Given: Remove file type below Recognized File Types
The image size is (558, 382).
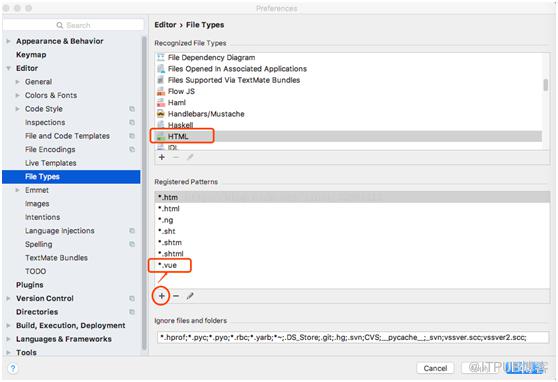Looking at the screenshot, I should click(x=176, y=157).
